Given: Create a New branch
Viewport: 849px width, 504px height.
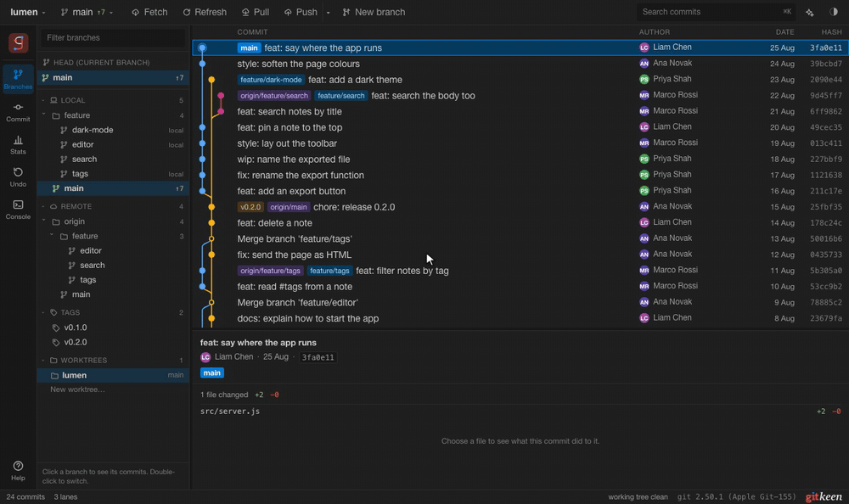Looking at the screenshot, I should (374, 12).
